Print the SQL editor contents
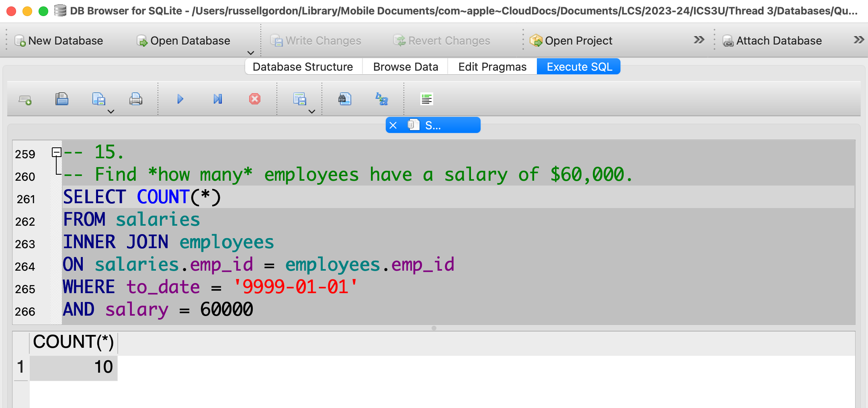This screenshot has width=868, height=408. [135, 99]
